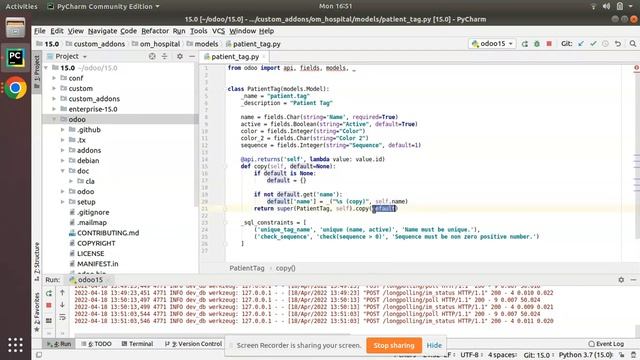Click the Favorites side tool tab
This screenshot has height=360, width=640.
click(37, 312)
